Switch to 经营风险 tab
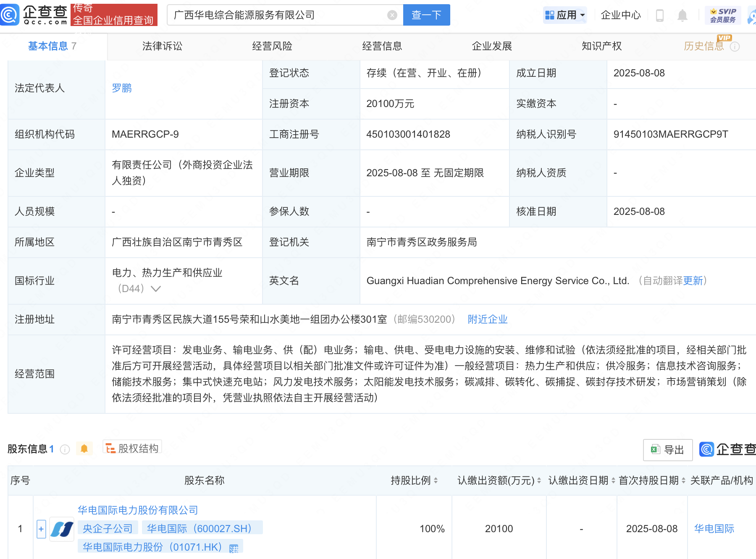The width and height of the screenshot is (756, 559). pos(272,46)
